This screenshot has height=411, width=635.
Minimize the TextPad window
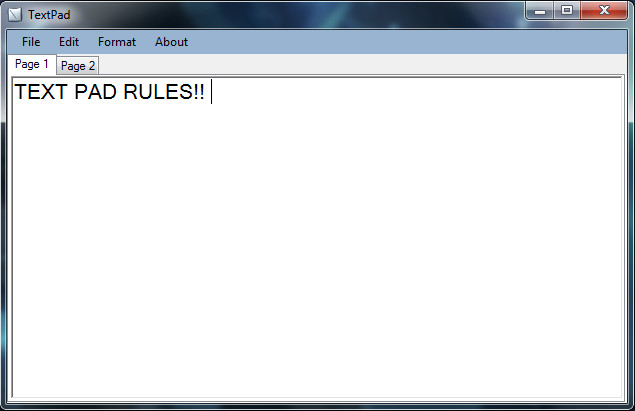(539, 11)
